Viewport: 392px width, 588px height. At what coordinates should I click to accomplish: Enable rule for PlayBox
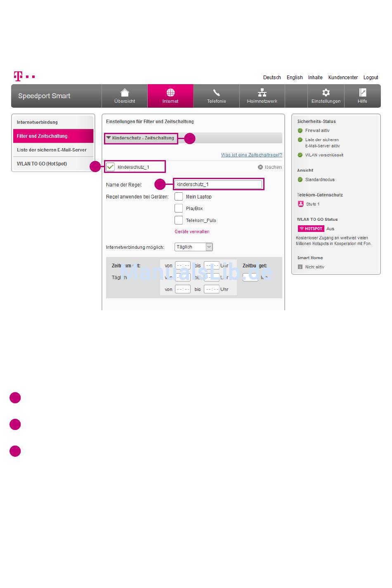[x=179, y=208]
